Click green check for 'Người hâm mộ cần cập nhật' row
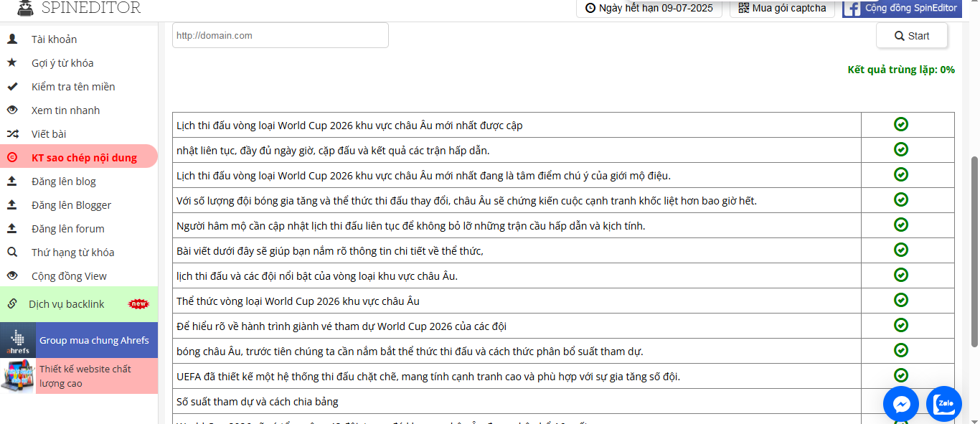The height and width of the screenshot is (424, 980). [x=901, y=225]
